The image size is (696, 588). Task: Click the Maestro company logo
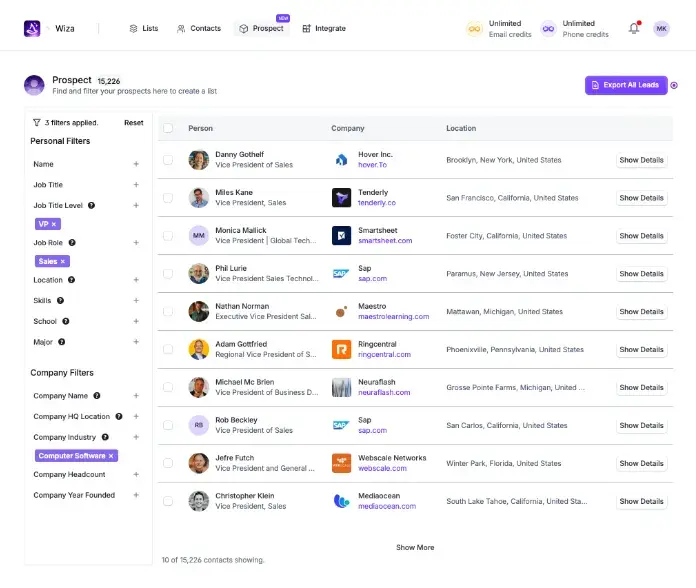pos(341,312)
